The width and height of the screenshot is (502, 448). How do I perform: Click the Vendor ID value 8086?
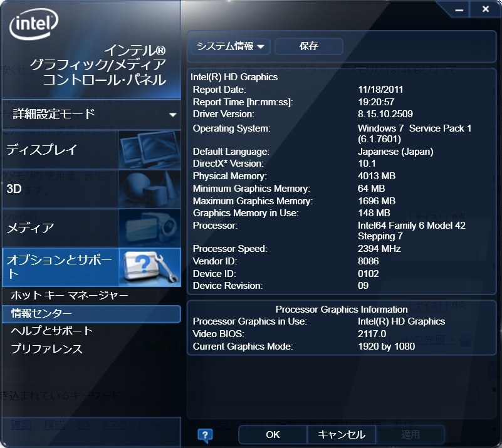368,261
